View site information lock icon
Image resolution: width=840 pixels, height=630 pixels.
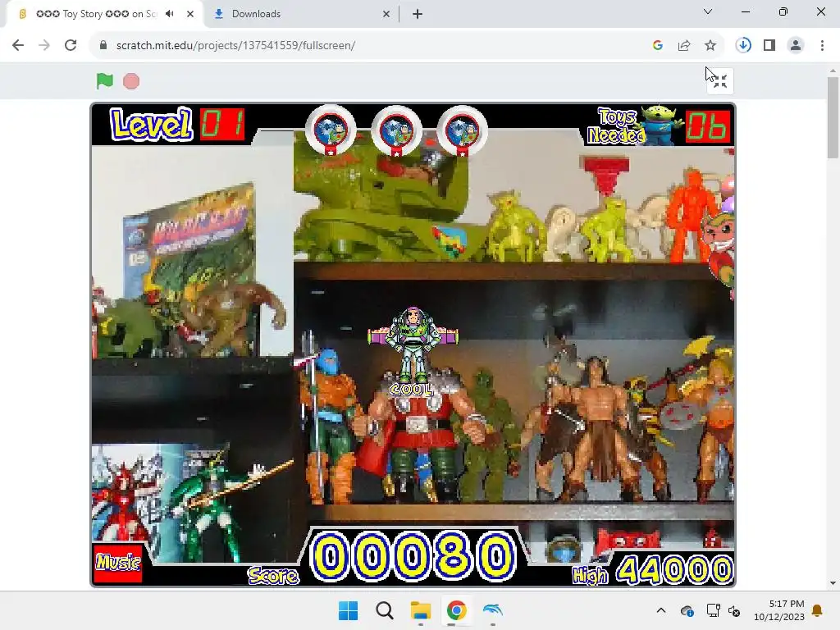click(103, 45)
